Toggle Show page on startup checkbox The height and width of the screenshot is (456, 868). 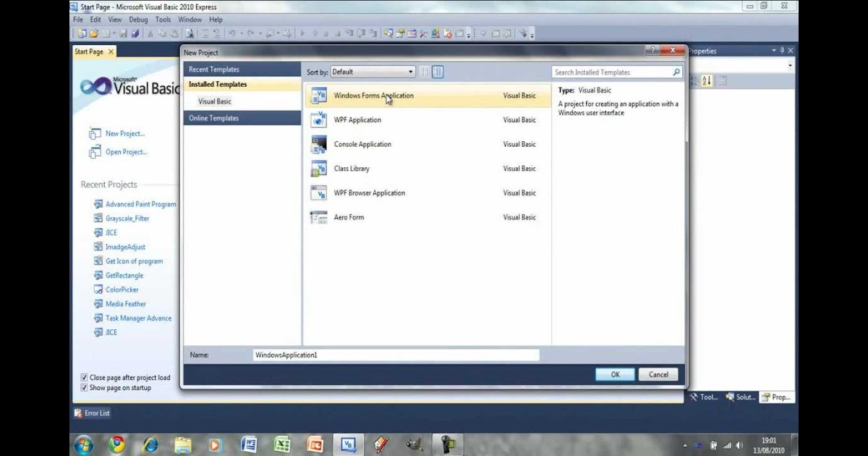coord(84,388)
